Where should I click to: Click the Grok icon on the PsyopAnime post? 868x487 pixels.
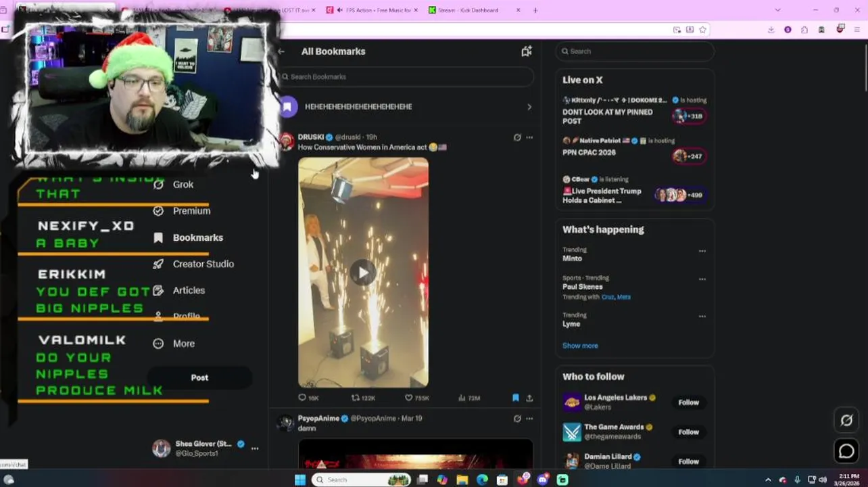pos(517,419)
